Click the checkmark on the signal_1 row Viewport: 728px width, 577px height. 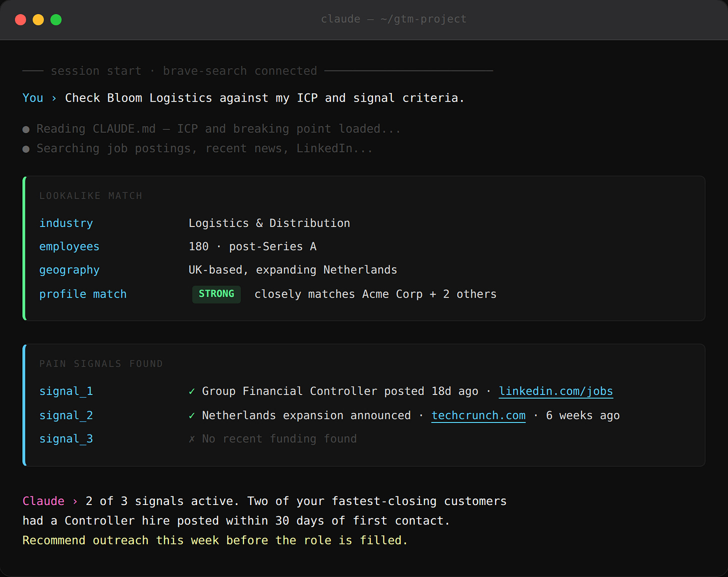tap(192, 391)
